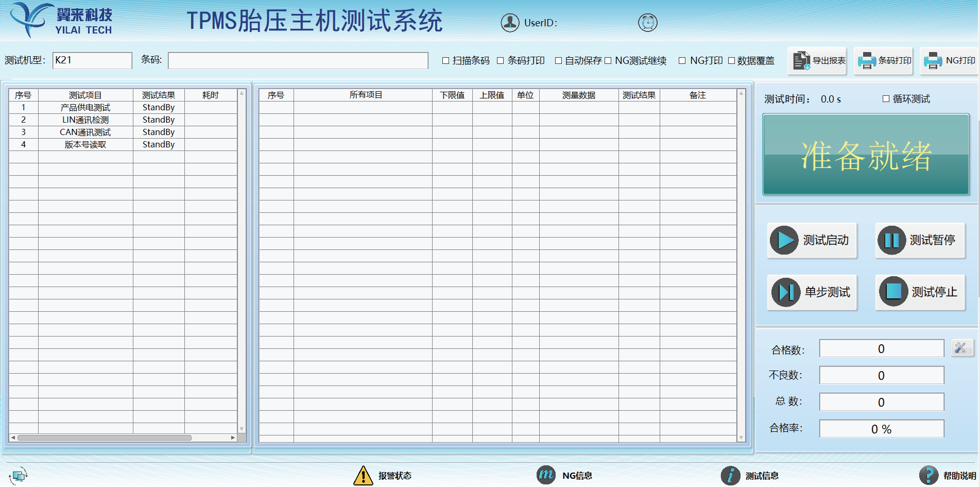Click the 不良数 value field

(882, 375)
